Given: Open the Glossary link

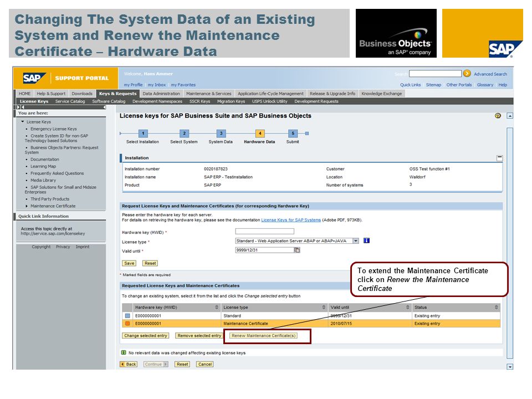Looking at the screenshot, I should (x=485, y=85).
